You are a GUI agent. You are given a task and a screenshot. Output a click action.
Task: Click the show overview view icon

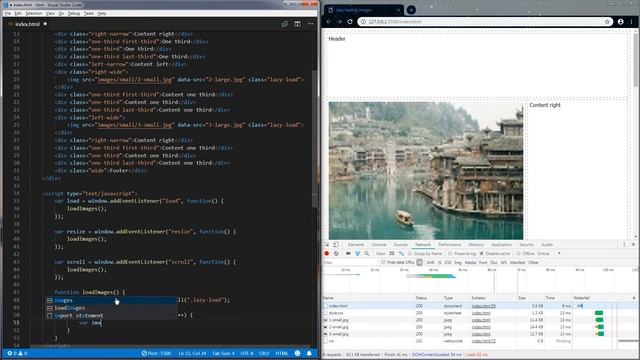click(x=401, y=253)
